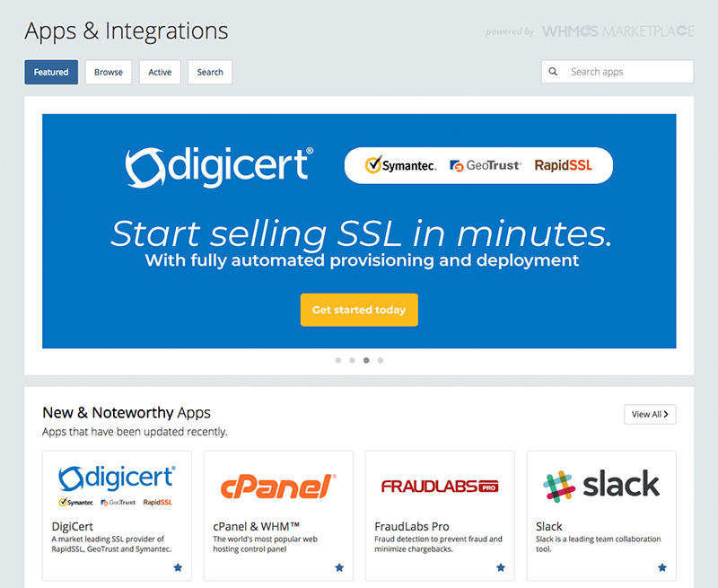
Task: Click the star icon on cPanel & WHM card
Action: 339,568
